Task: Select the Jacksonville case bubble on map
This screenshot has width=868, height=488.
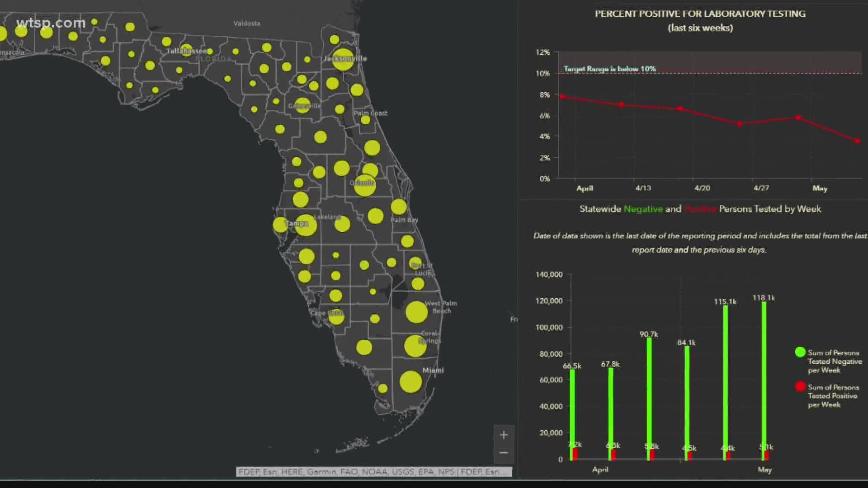Action: [x=343, y=60]
